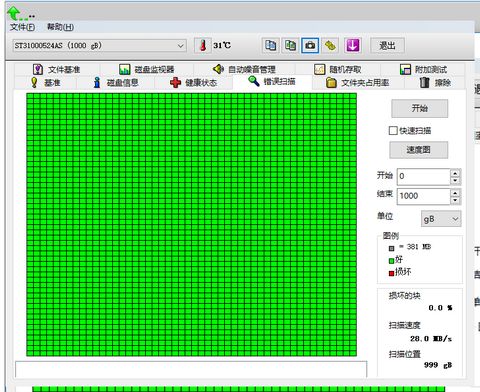Click the thermometer temperature icon
This screenshot has width=480, height=392.
[x=202, y=45]
